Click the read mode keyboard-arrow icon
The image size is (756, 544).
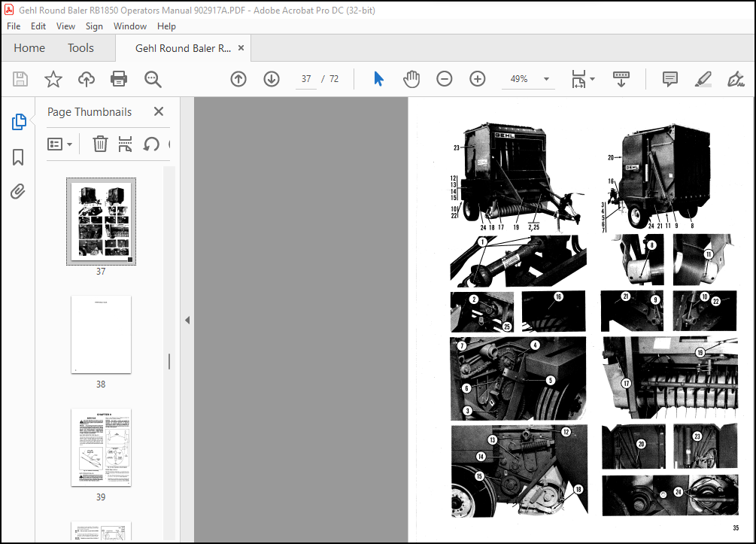(621, 79)
